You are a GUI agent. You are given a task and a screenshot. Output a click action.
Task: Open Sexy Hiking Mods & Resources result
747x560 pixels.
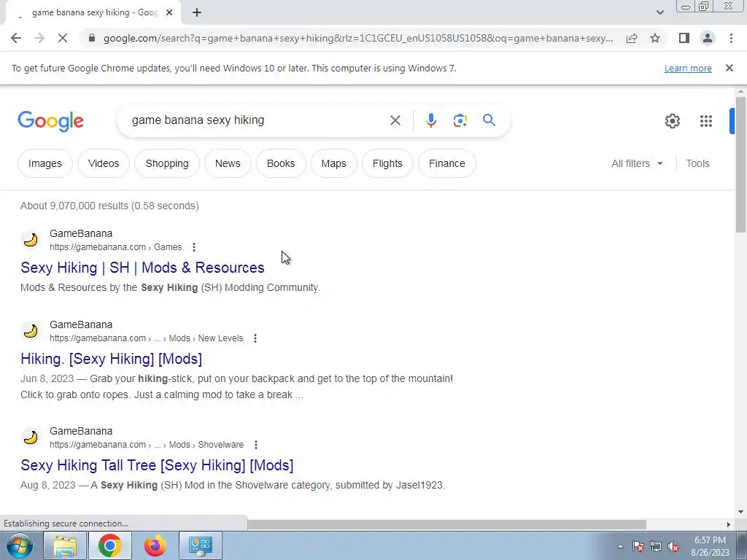coord(142,268)
